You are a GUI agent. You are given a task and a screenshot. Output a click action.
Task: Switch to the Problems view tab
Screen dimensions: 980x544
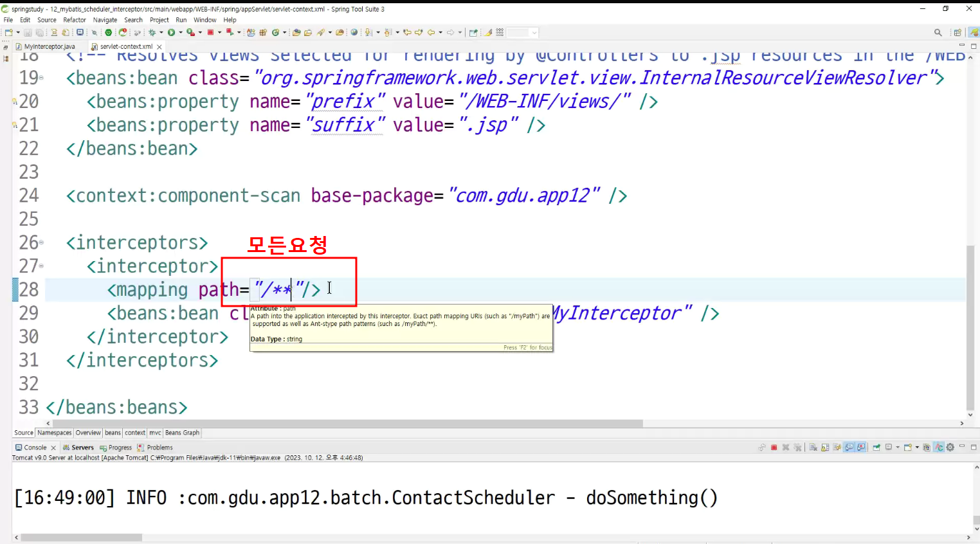point(155,448)
